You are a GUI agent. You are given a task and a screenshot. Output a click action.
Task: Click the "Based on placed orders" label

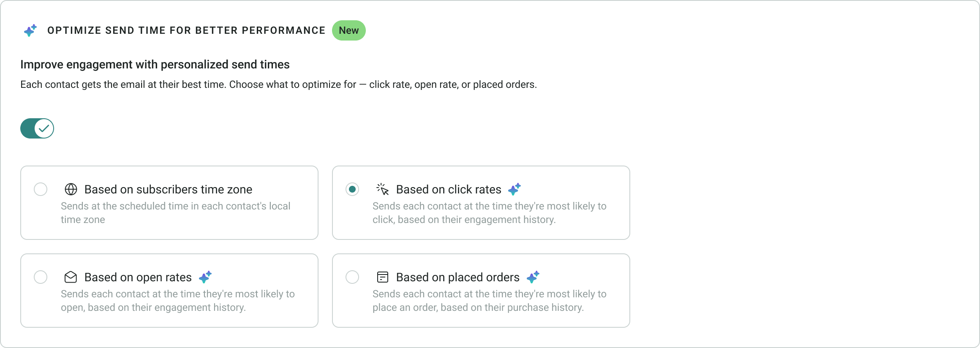458,277
